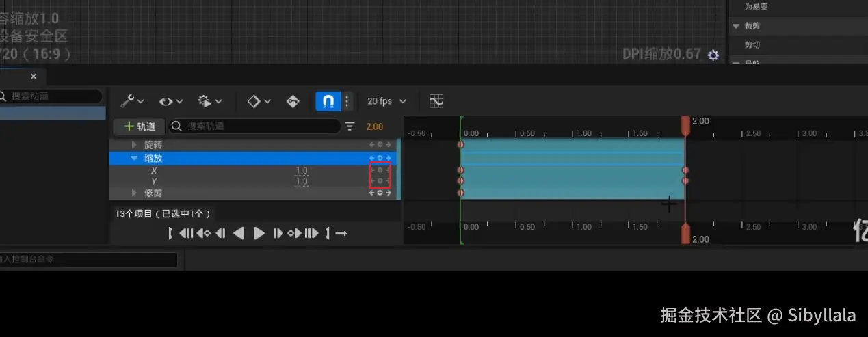Select the 修剪 track label
Screen dimensions: 868x337
[x=153, y=193]
